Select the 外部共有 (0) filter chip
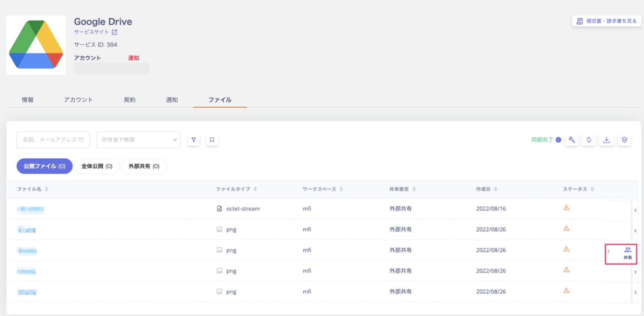 [144, 166]
